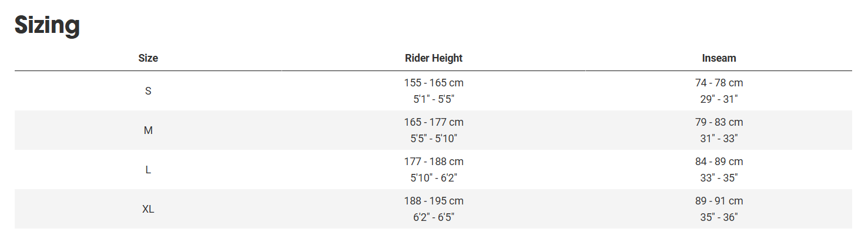Select the 29" - 31" inseam text
Image resolution: width=868 pixels, height=245 pixels.
[719, 99]
